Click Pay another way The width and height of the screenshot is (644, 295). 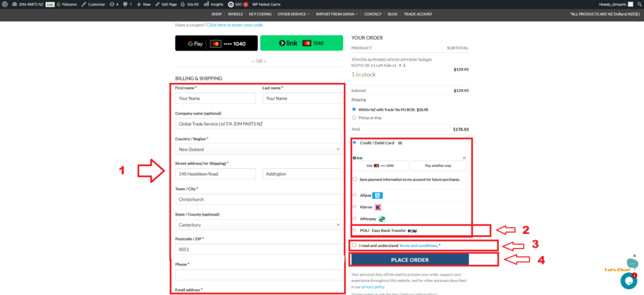438,165
